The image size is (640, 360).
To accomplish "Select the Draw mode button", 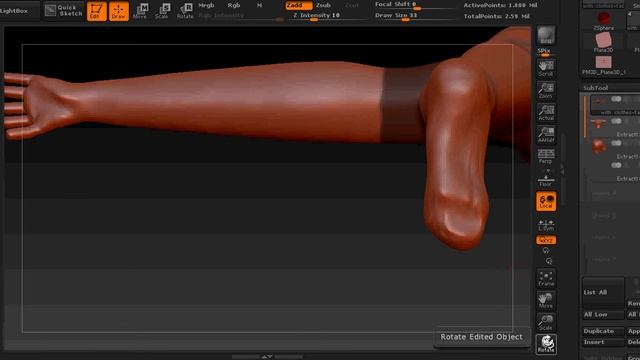I will (119, 11).
